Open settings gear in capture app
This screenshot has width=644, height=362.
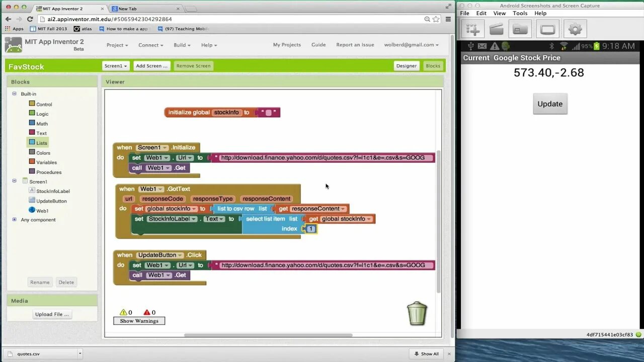575,29
